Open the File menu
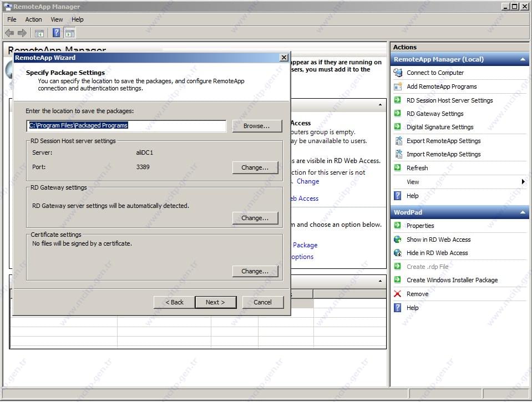532x402 pixels. tap(12, 19)
